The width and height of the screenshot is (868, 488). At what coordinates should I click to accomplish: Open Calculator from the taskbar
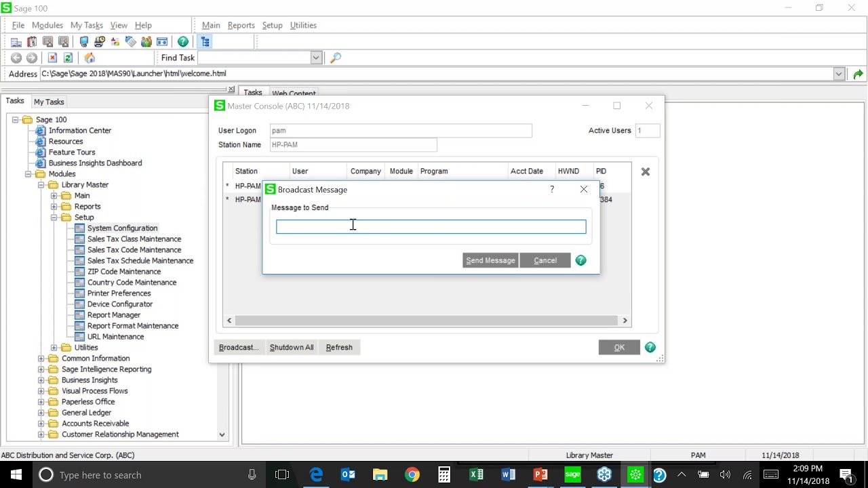[444, 474]
